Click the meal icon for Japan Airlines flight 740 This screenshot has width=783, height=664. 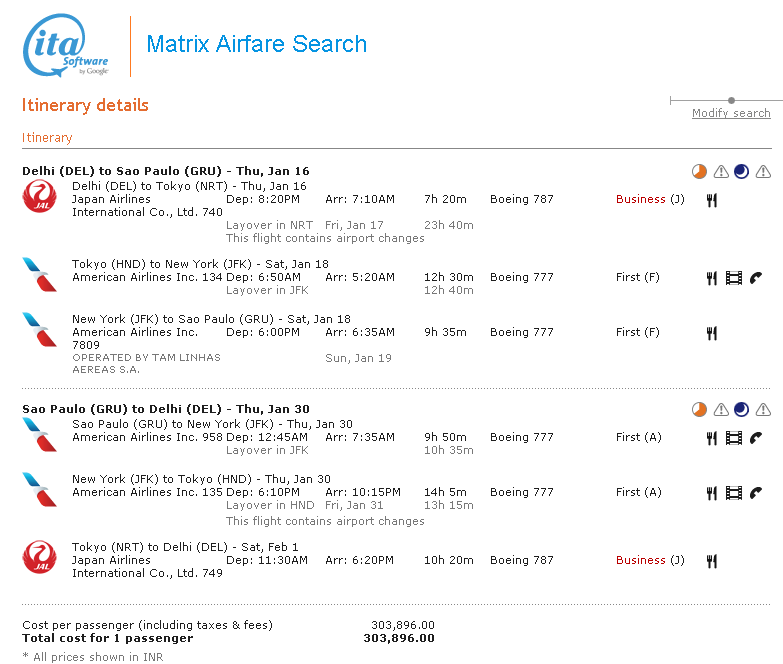[x=712, y=201]
